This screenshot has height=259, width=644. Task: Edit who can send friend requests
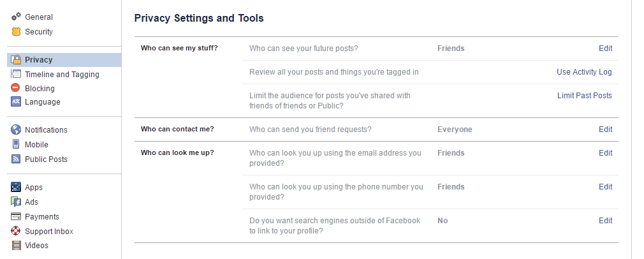605,129
